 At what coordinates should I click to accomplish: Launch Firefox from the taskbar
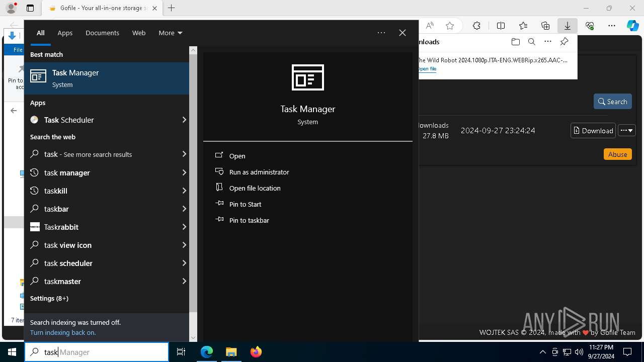(x=256, y=352)
